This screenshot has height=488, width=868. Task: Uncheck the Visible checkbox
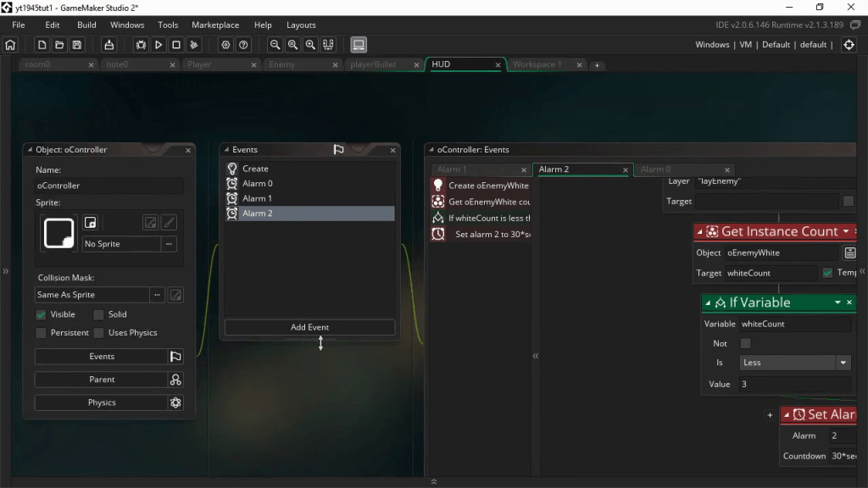point(41,314)
